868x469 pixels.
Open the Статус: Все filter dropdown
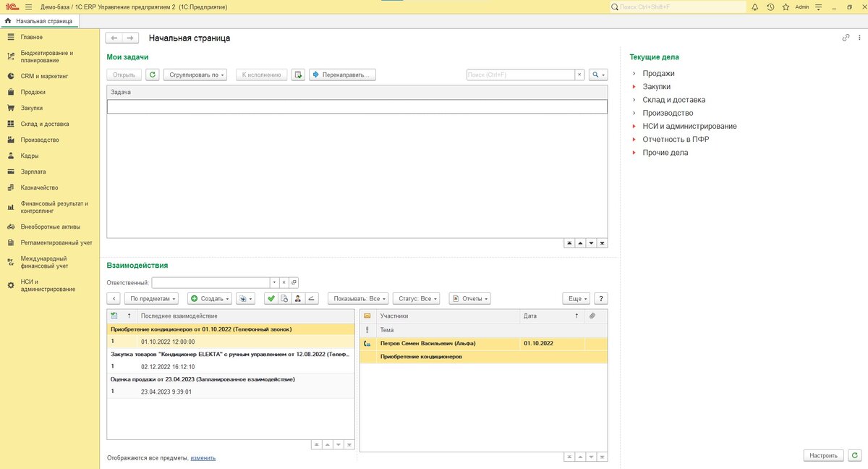coord(417,298)
